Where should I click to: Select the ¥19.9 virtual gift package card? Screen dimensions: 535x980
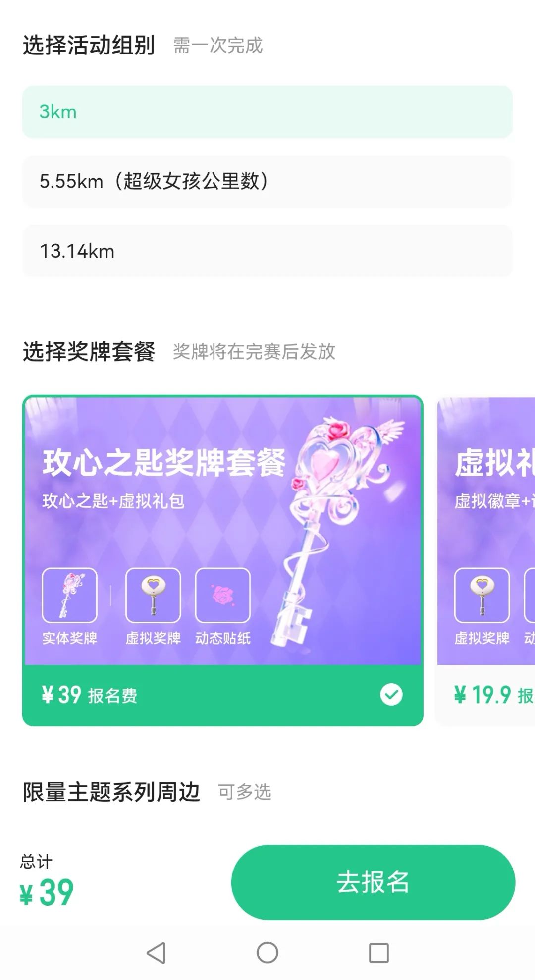[486, 561]
